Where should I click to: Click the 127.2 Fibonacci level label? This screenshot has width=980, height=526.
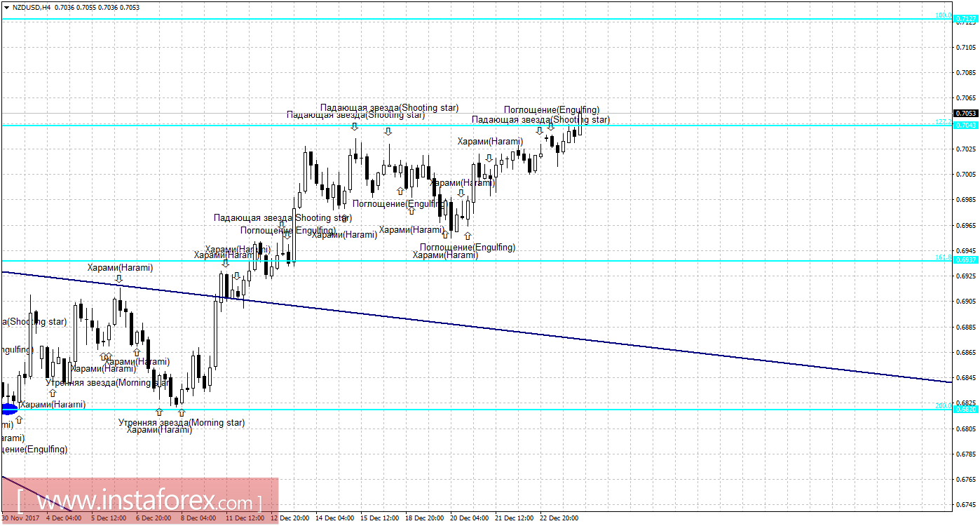tap(944, 121)
